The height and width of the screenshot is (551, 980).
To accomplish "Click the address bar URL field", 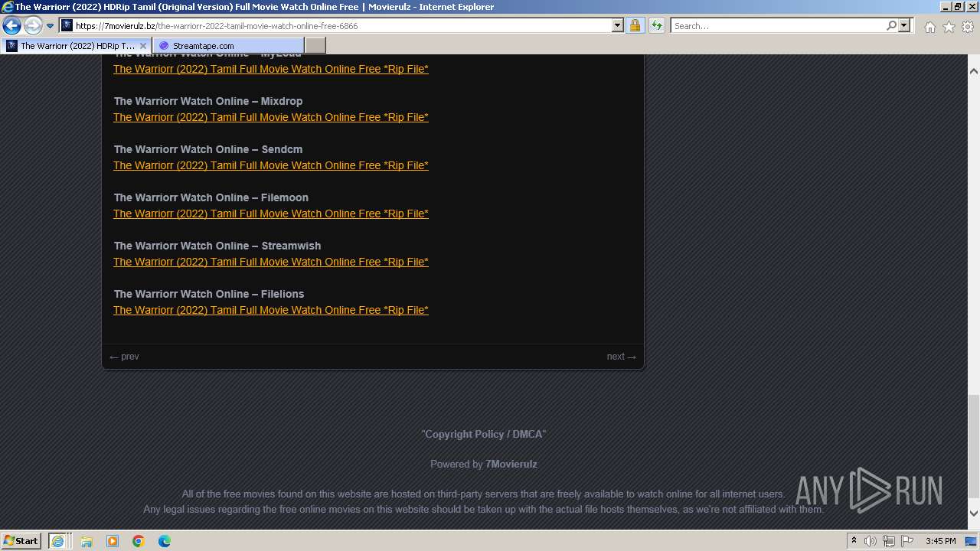I will coord(335,26).
